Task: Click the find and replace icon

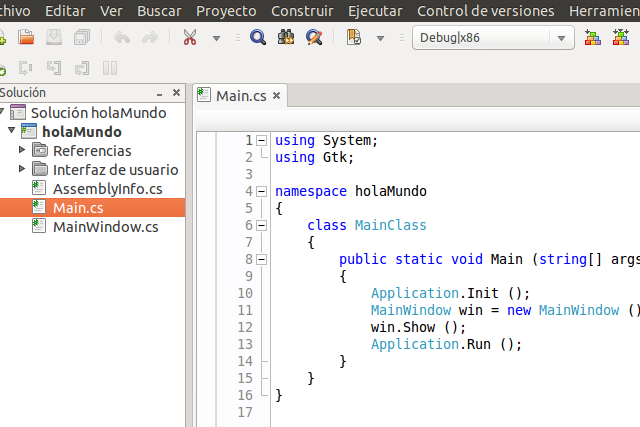Action: (314, 38)
